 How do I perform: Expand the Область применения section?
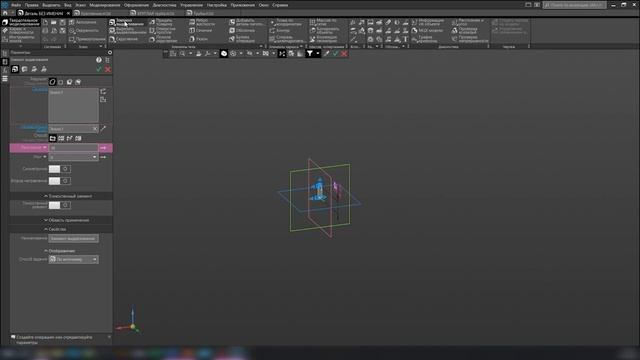click(x=46, y=220)
